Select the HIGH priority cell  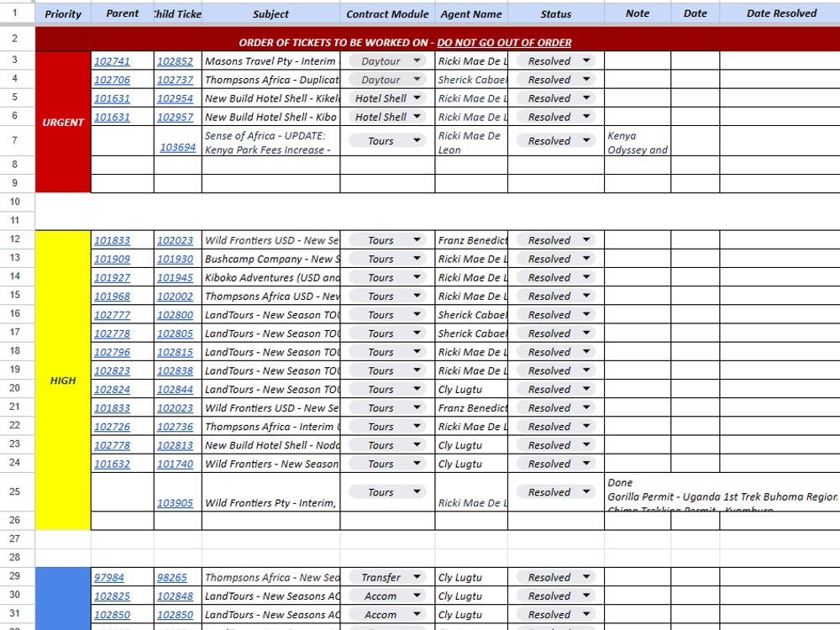point(63,381)
